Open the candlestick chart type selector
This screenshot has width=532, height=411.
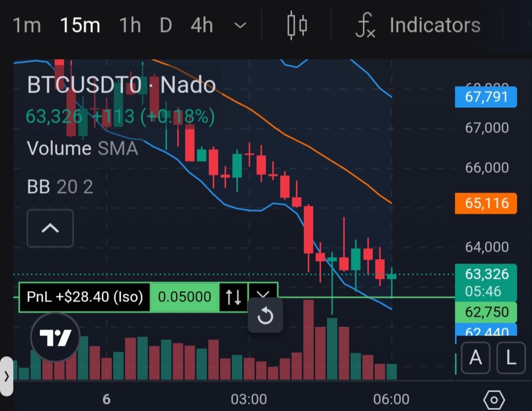click(x=297, y=25)
